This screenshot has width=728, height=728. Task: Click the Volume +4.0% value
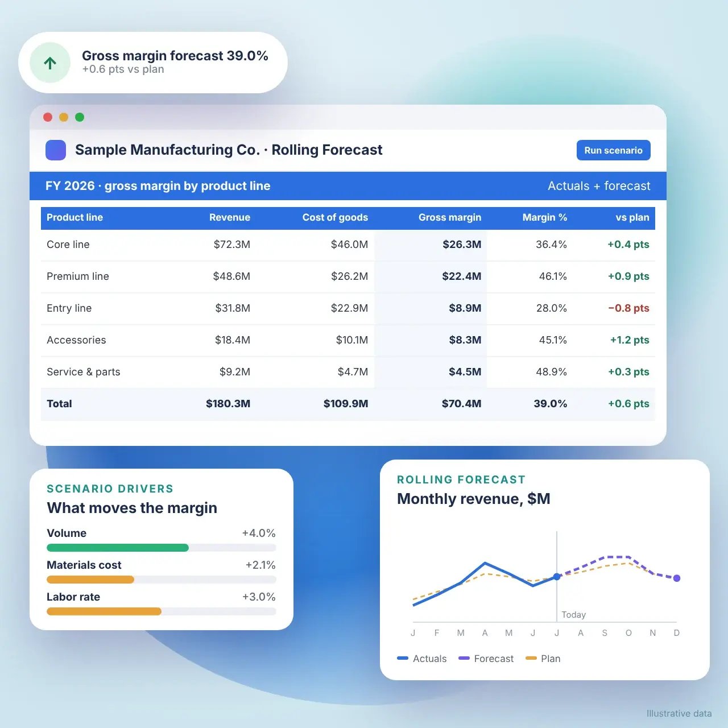pyautogui.click(x=259, y=533)
